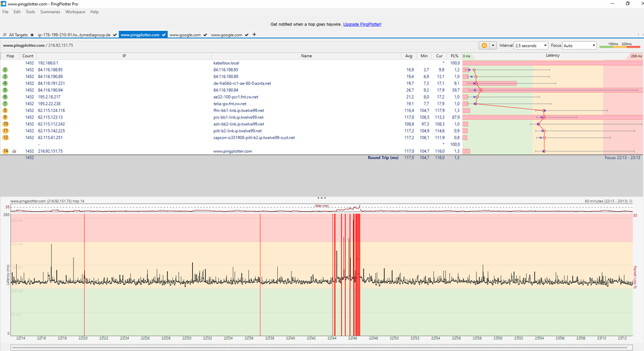Switch to the first www.google.com tab

tap(185, 35)
